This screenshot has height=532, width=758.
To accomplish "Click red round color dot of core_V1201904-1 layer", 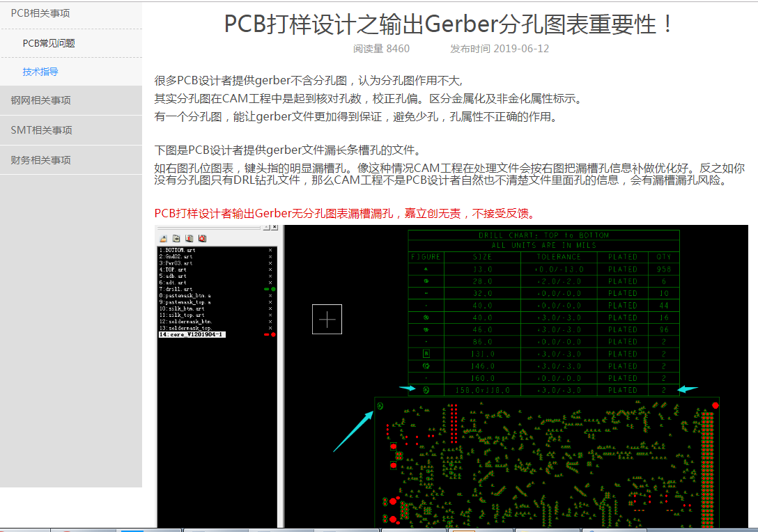I will (x=273, y=334).
